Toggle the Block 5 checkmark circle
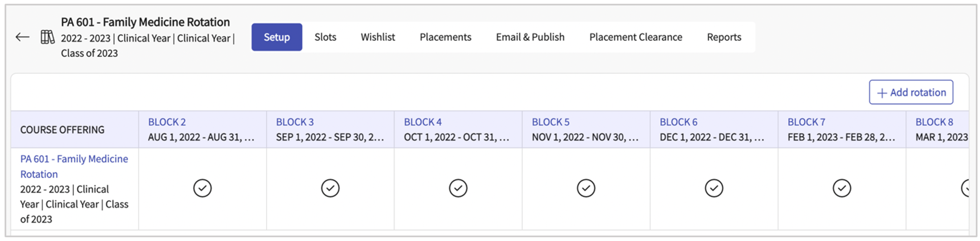980x241 pixels. (x=586, y=188)
